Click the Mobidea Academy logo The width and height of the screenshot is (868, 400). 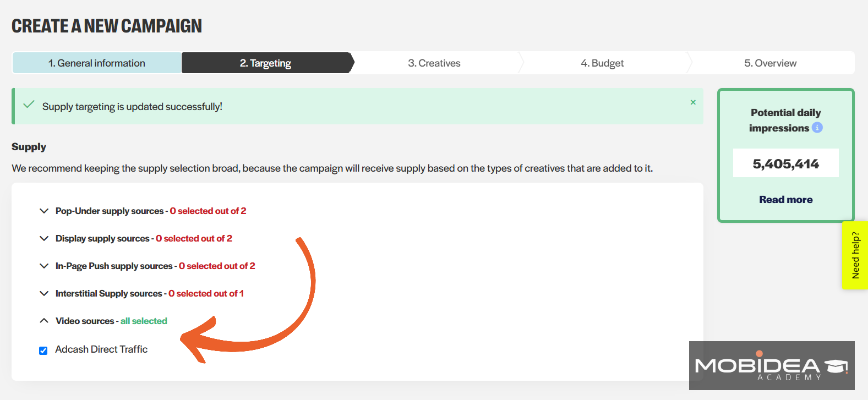tap(772, 365)
